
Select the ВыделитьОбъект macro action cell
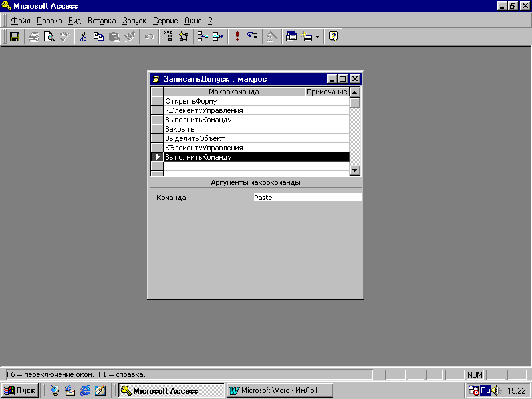(234, 138)
